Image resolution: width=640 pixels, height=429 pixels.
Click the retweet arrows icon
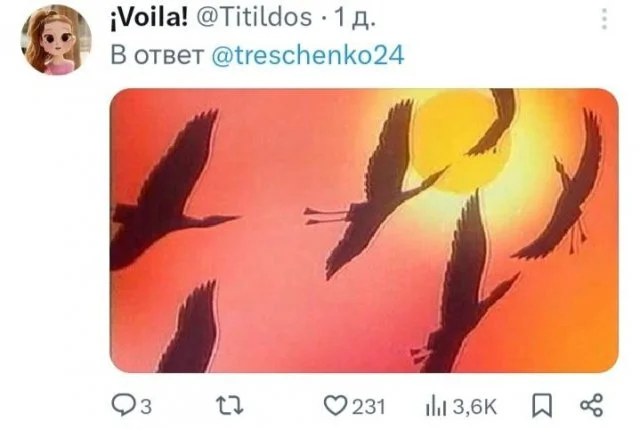[229, 406]
